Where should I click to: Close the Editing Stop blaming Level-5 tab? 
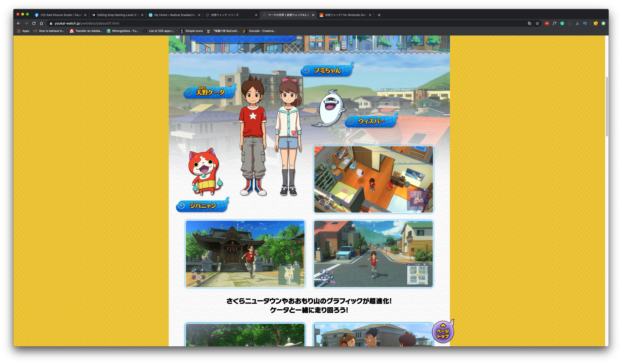coord(142,15)
